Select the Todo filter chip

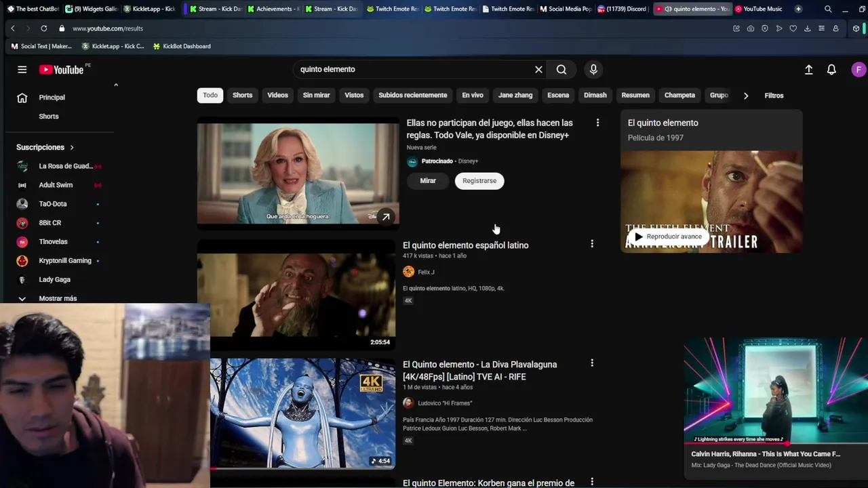pos(210,96)
